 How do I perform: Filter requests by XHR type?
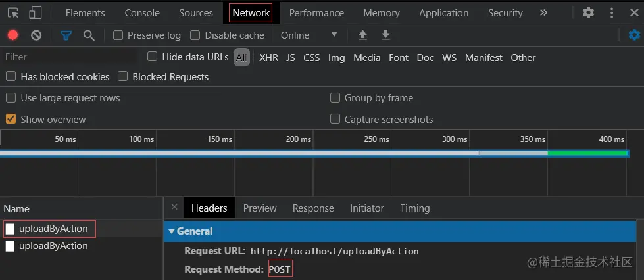pos(268,57)
